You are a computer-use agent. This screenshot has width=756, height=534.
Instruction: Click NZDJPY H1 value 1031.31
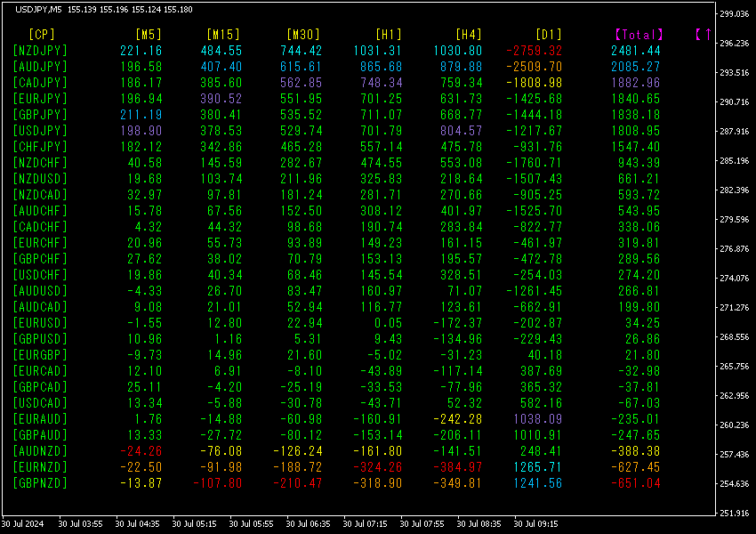pyautogui.click(x=377, y=51)
